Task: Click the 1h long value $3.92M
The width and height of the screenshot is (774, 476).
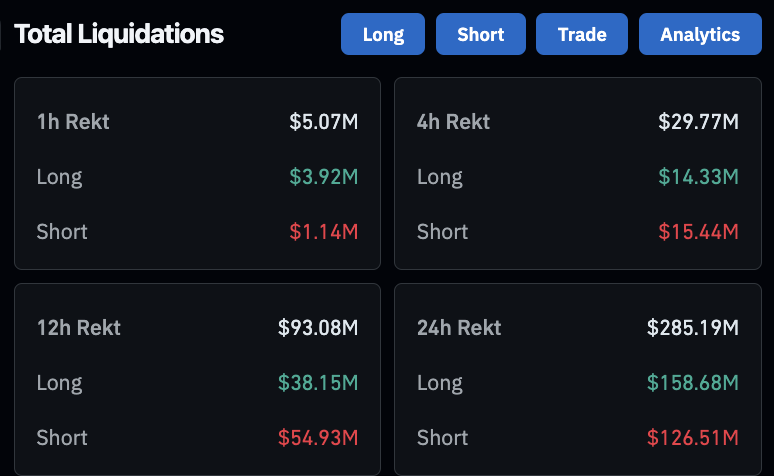Action: point(324,177)
